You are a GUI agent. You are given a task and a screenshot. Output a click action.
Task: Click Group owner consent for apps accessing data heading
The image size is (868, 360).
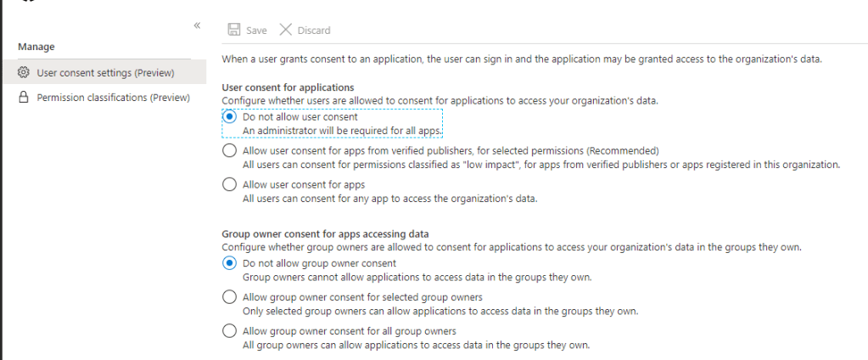click(x=325, y=233)
